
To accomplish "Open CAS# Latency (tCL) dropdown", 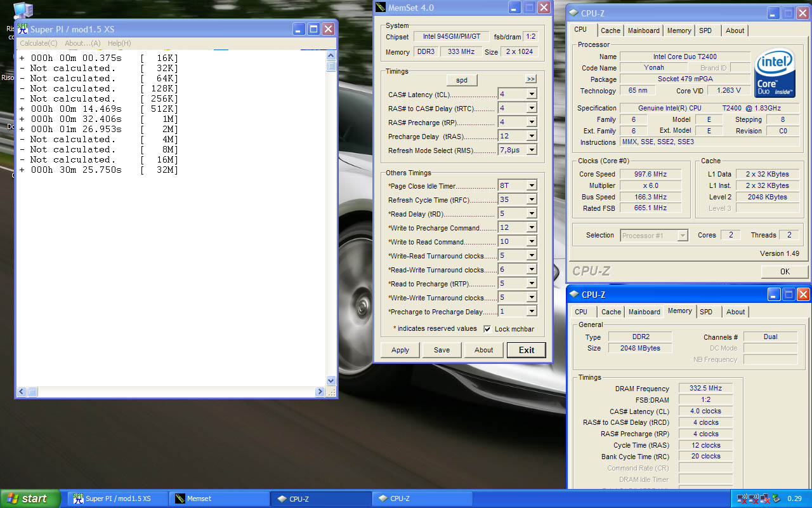I will coord(532,94).
